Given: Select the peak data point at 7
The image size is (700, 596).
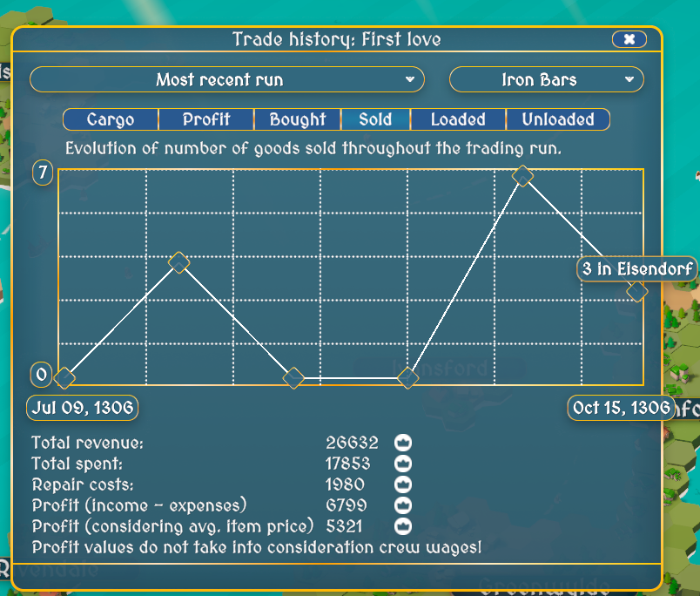Looking at the screenshot, I should (522, 176).
